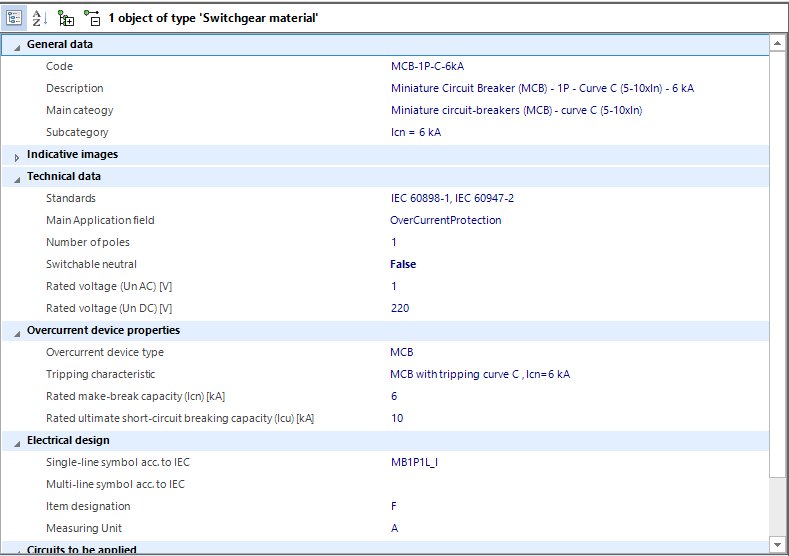Collapse the Circuits to be applied section

pyautogui.click(x=17, y=551)
